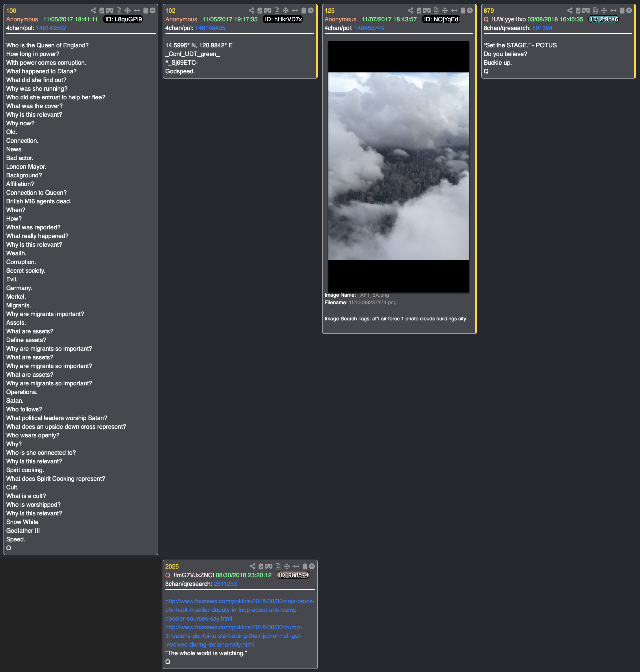Click the clipboard-check icon on post 879
The width and height of the screenshot is (640, 672).
(578, 11)
